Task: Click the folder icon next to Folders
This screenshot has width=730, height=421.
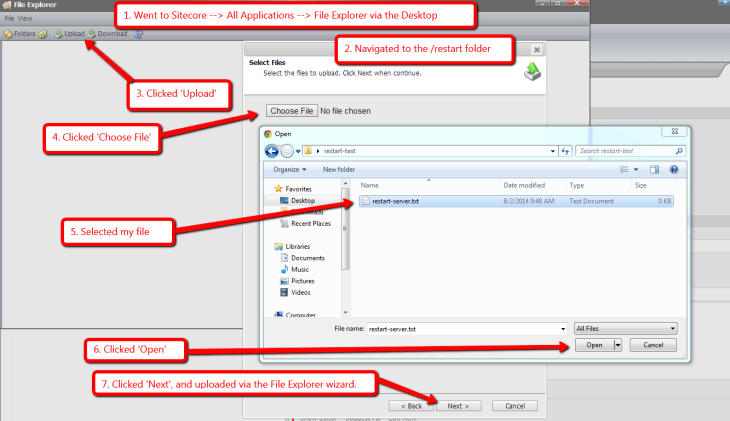Action: [x=43, y=34]
